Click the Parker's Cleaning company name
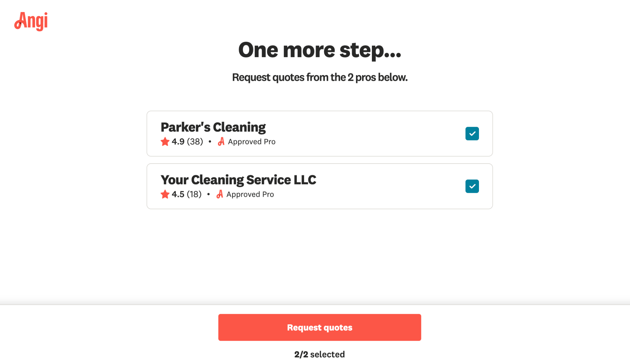The width and height of the screenshot is (630, 364). [213, 127]
